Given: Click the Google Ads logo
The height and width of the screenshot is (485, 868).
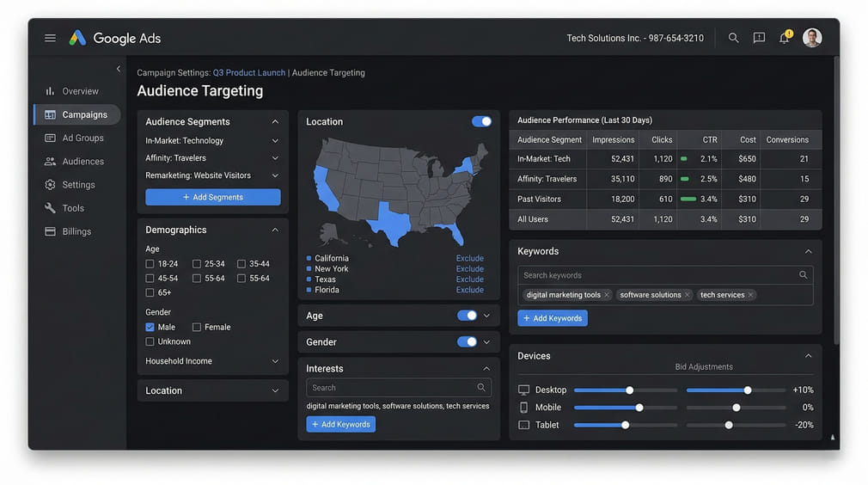Looking at the screenshot, I should click(115, 38).
